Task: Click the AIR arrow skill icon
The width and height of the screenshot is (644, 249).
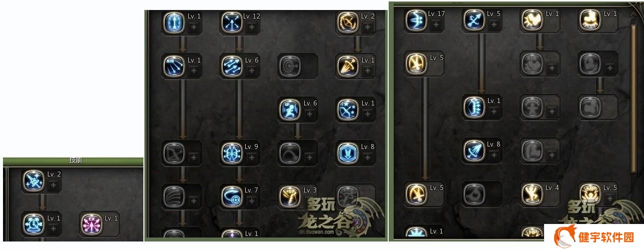Action: [174, 66]
